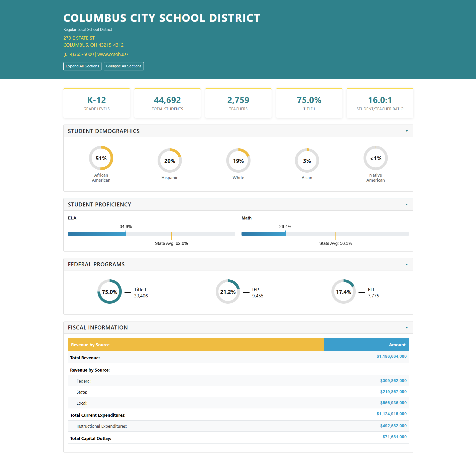This screenshot has height=458, width=476.
Task: Select the 20% Hispanic donut chart
Action: (170, 161)
